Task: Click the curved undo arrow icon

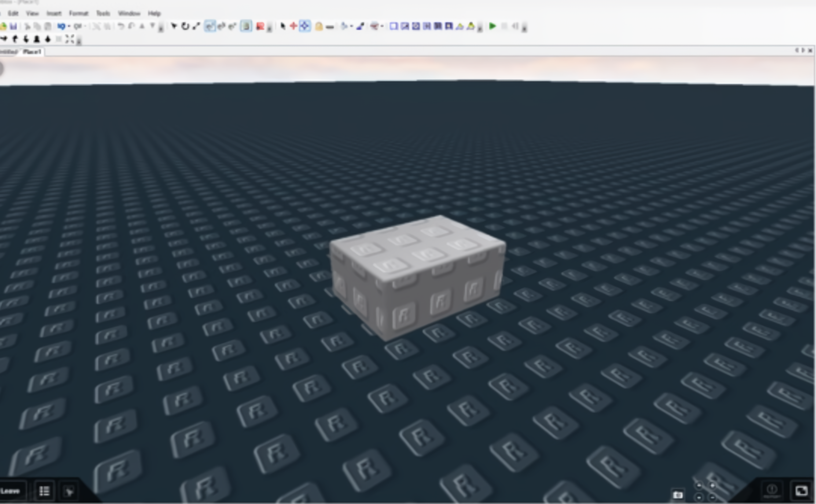Action: [x=121, y=26]
